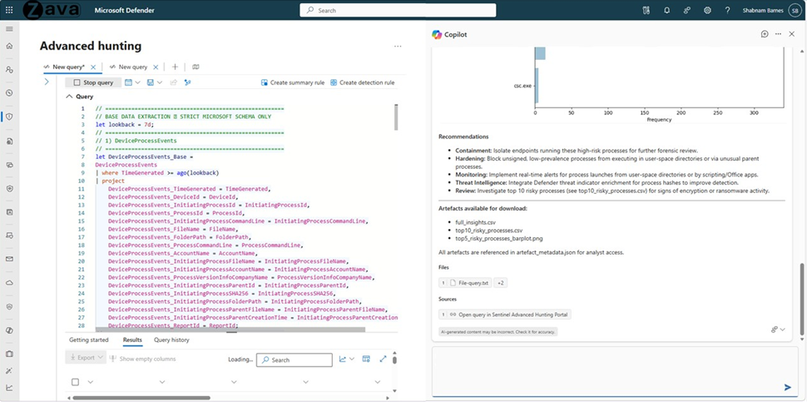Image resolution: width=807 pixels, height=402 pixels.
Task: Open the email envelope sidebar icon
Action: 9,259
